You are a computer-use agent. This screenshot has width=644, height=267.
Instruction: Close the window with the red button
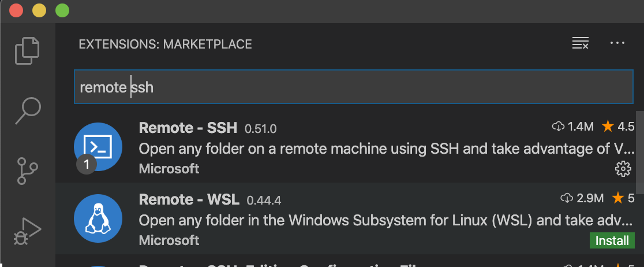click(16, 10)
